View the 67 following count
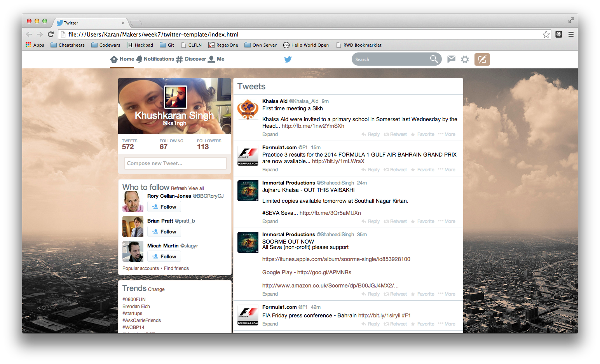Image resolution: width=600 pixels, height=364 pixels. pyautogui.click(x=163, y=147)
